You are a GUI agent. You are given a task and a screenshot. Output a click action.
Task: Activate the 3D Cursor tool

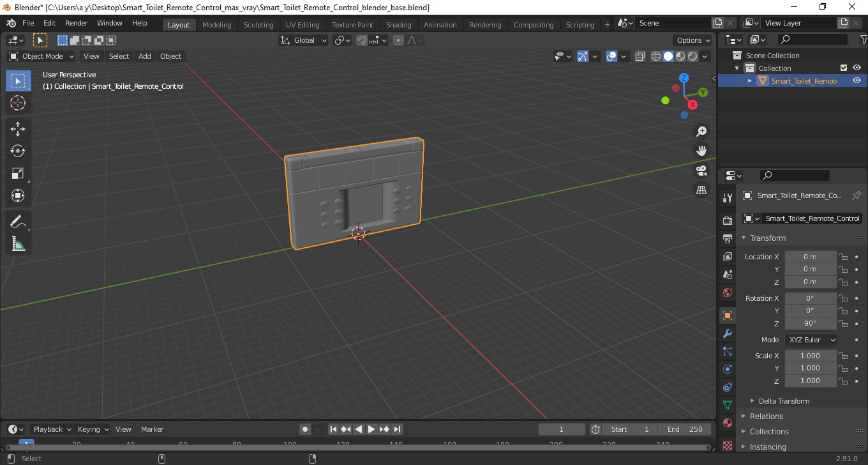[18, 103]
